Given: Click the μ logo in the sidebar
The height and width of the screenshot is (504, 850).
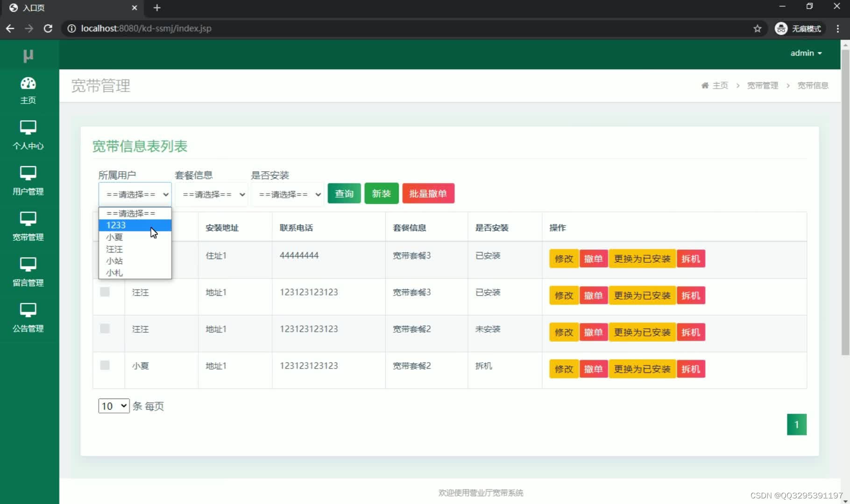Looking at the screenshot, I should (x=28, y=56).
